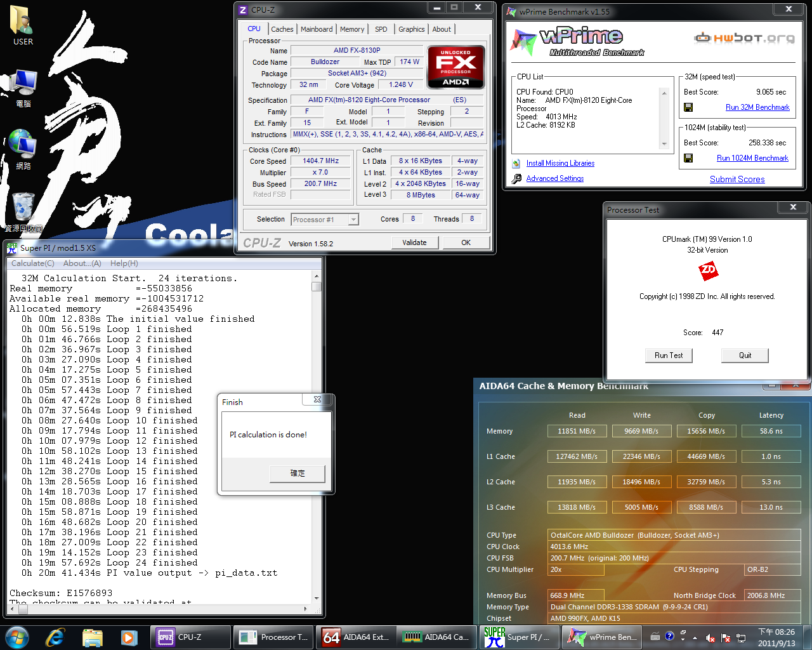Screen dimensions: 812x650
Task: Switch to Super PI taskbar button
Action: click(520, 637)
